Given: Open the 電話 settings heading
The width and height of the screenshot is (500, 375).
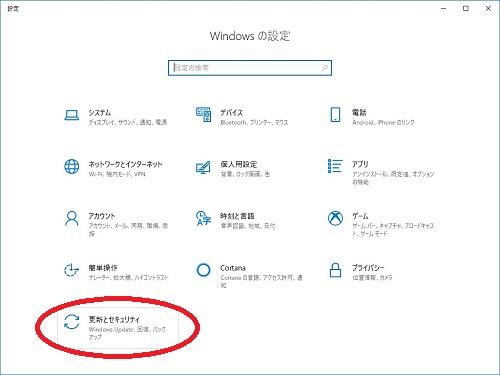Looking at the screenshot, I should tap(359, 113).
